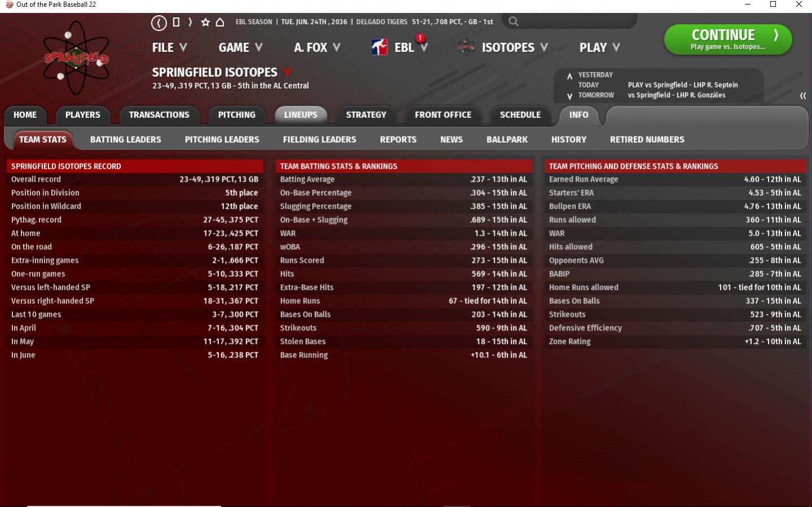Open the STRATEGY tab
The width and height of the screenshot is (812, 507).
click(x=366, y=115)
